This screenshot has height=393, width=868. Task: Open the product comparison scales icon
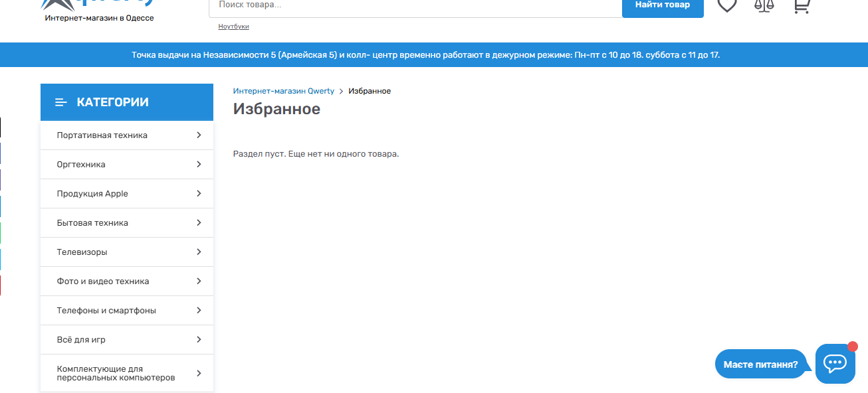pos(764,5)
